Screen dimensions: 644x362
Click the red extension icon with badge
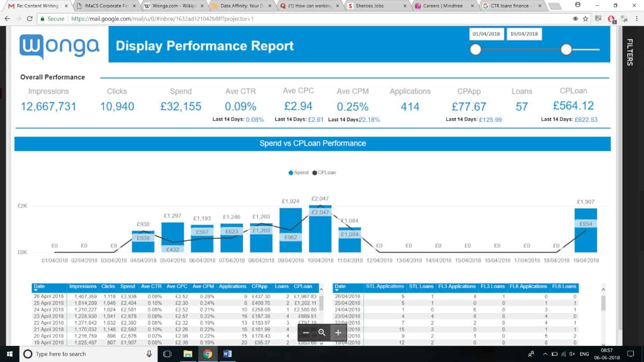(x=611, y=19)
